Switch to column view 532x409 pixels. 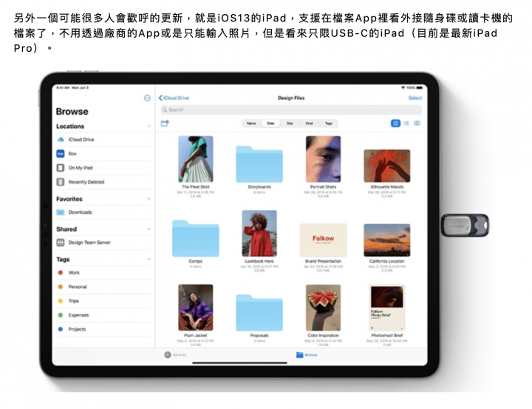(417, 124)
